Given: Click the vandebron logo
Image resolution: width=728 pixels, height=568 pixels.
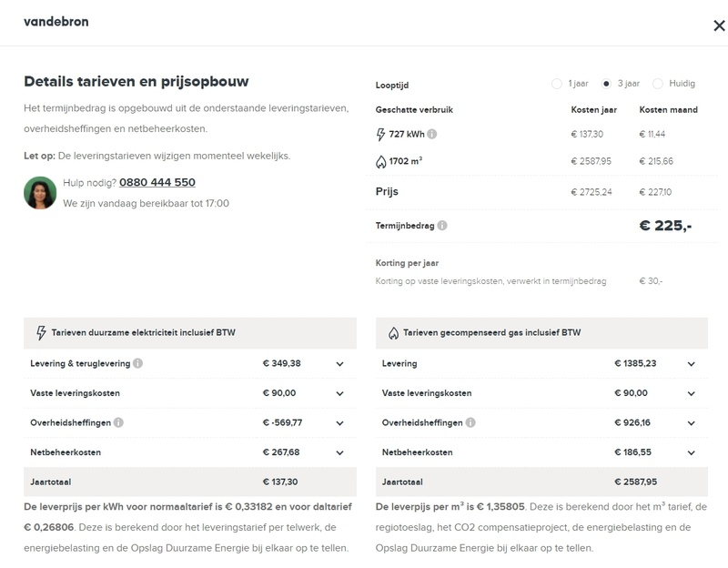Looking at the screenshot, I should click(56, 21).
